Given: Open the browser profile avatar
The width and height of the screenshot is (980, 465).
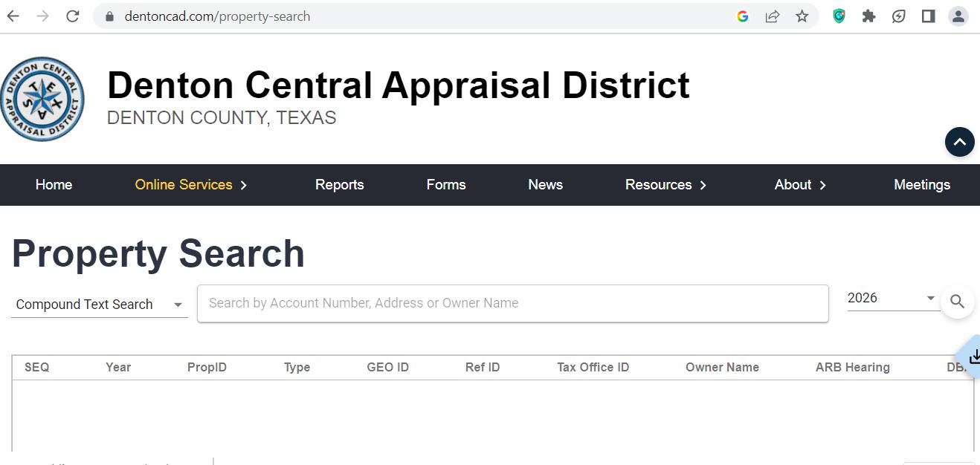Looking at the screenshot, I should (958, 16).
